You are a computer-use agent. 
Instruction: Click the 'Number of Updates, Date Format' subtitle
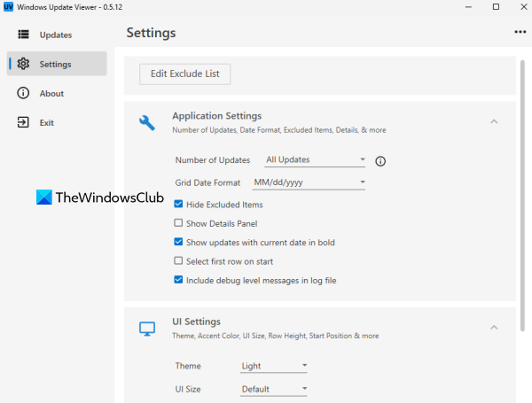(x=279, y=130)
